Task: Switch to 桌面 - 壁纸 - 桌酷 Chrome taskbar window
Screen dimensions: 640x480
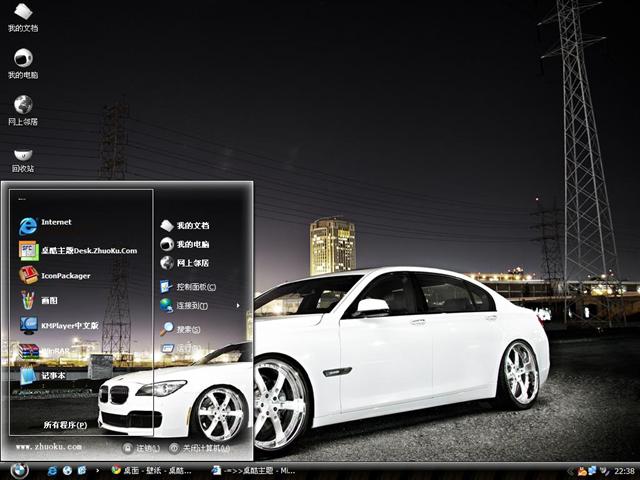Action: (x=152, y=471)
